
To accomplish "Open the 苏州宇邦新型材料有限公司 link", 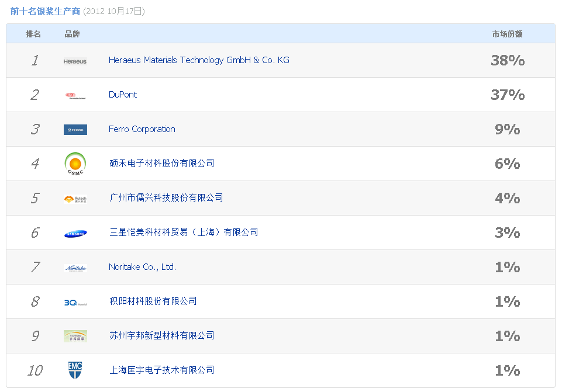I will 162,335.
